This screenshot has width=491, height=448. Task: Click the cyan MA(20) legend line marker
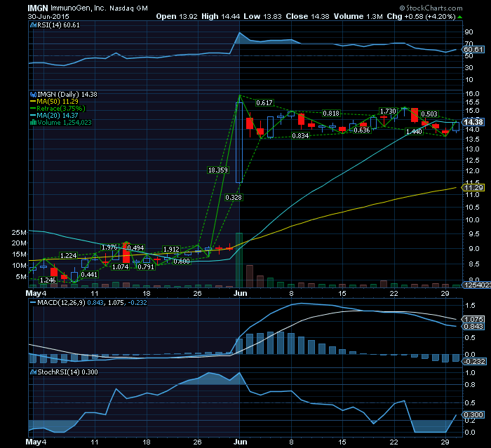click(x=33, y=116)
